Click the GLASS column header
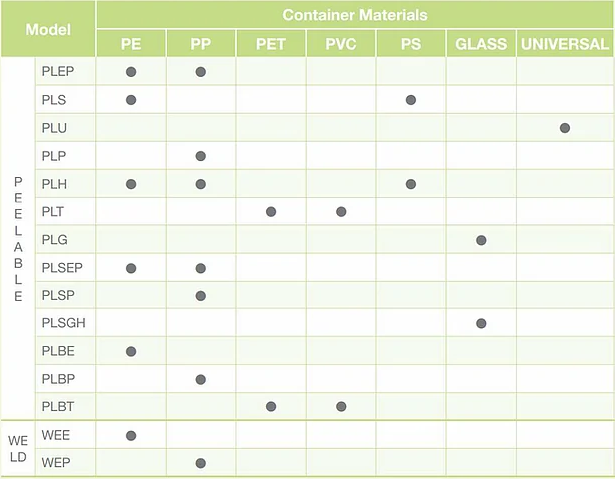The width and height of the screenshot is (615, 479). click(x=481, y=44)
